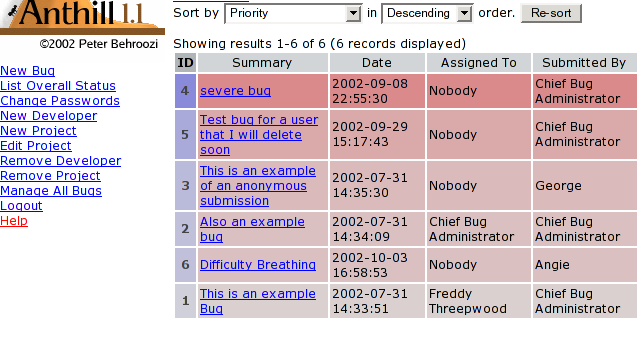Click Nobody in the Difficulty Breathing row
Viewport: 640px width, 360px height.
pyautogui.click(x=453, y=265)
